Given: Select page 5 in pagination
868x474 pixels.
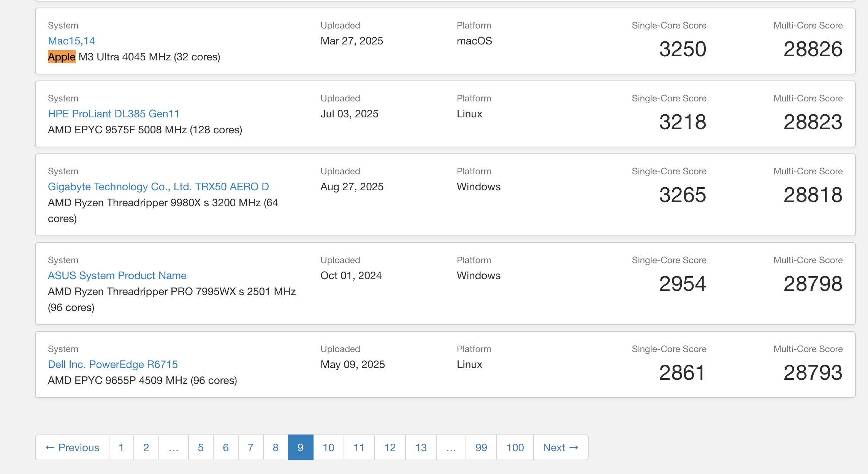Looking at the screenshot, I should point(201,447).
